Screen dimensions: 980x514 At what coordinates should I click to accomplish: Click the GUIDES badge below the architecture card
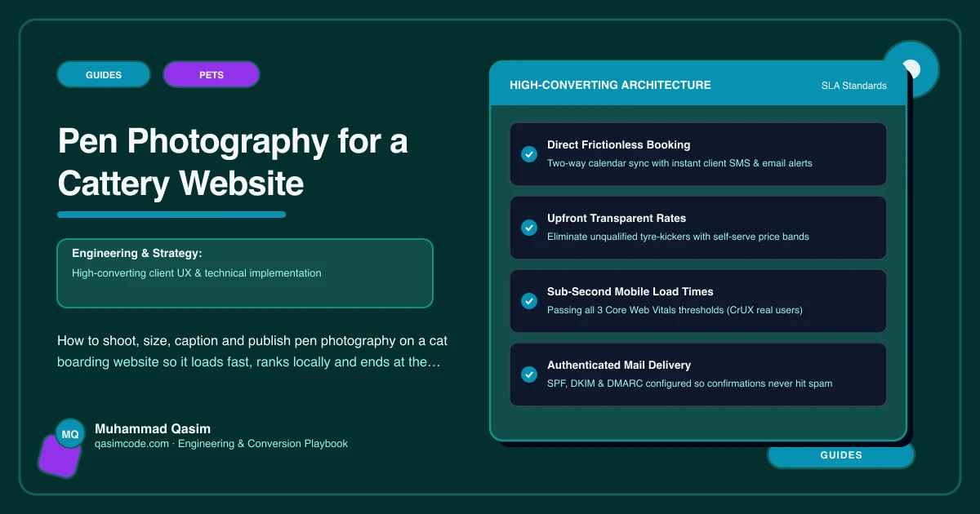[x=841, y=455]
